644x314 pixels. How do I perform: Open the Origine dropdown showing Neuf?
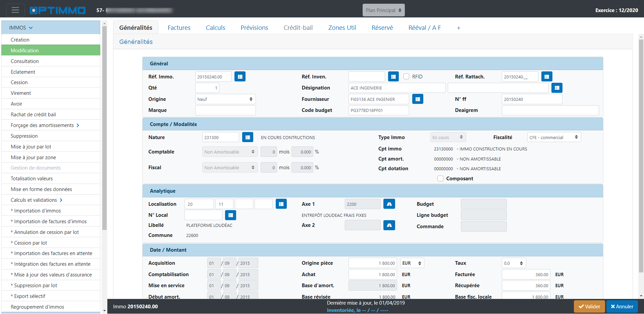225,99
